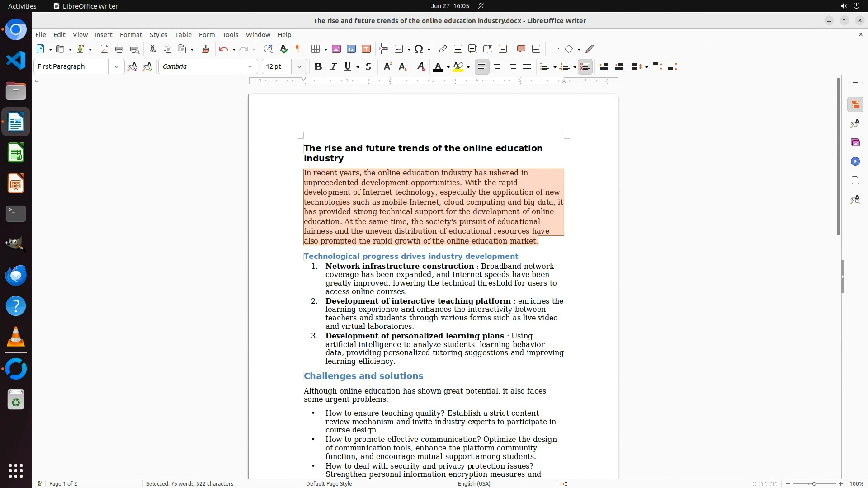
Task: Open sidebar Navigator compass icon
Action: pyautogui.click(x=855, y=161)
